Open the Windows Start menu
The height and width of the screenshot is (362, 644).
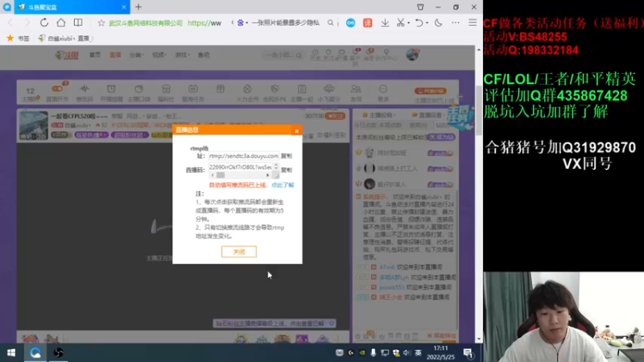point(11,352)
